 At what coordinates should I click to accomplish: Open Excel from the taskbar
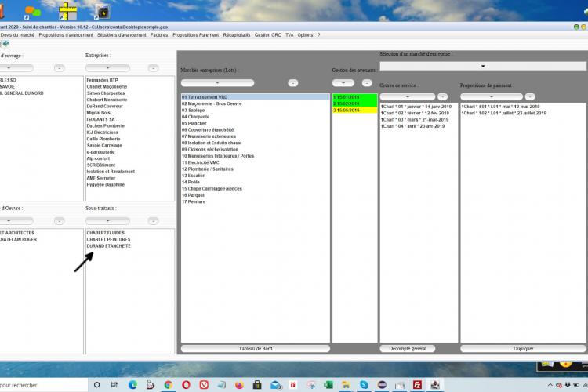[x=328, y=385]
